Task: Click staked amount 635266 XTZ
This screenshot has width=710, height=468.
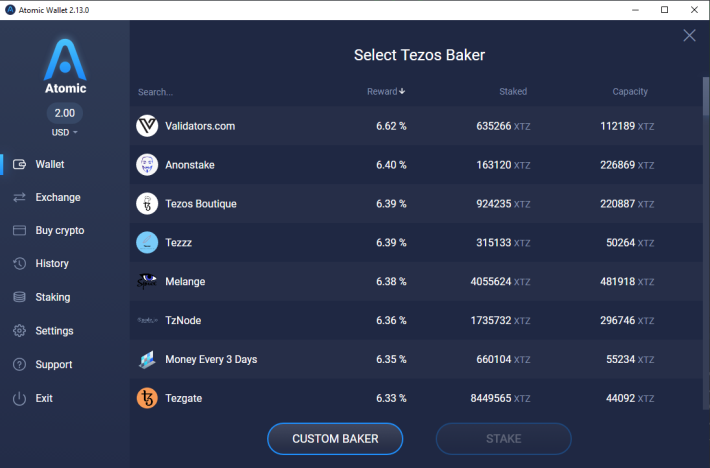Action: tap(503, 126)
